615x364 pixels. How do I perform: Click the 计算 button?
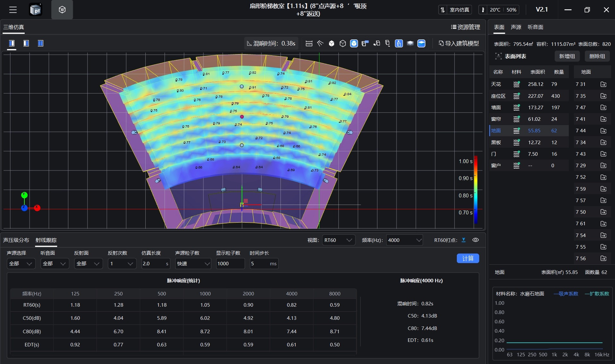coord(467,258)
